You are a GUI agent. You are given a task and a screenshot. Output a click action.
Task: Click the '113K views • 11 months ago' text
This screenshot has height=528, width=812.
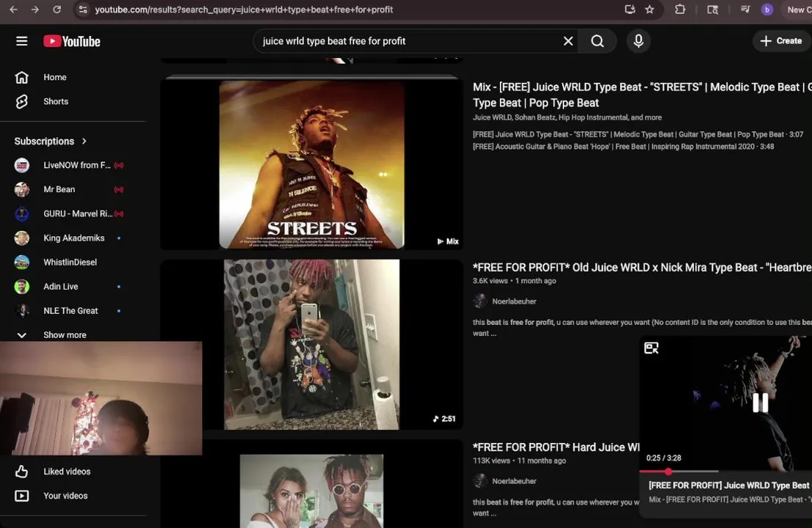(x=520, y=461)
